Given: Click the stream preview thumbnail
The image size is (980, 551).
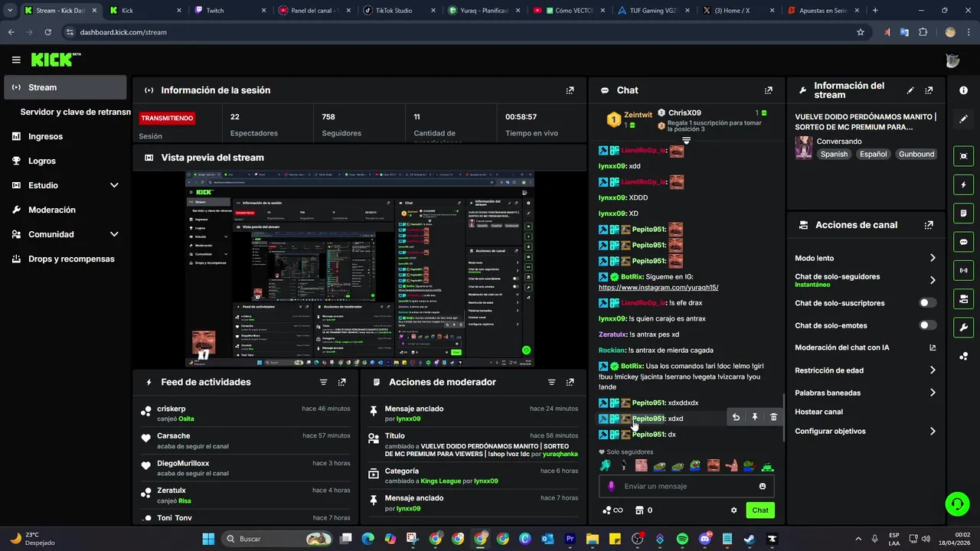Looking at the screenshot, I should tap(360, 269).
